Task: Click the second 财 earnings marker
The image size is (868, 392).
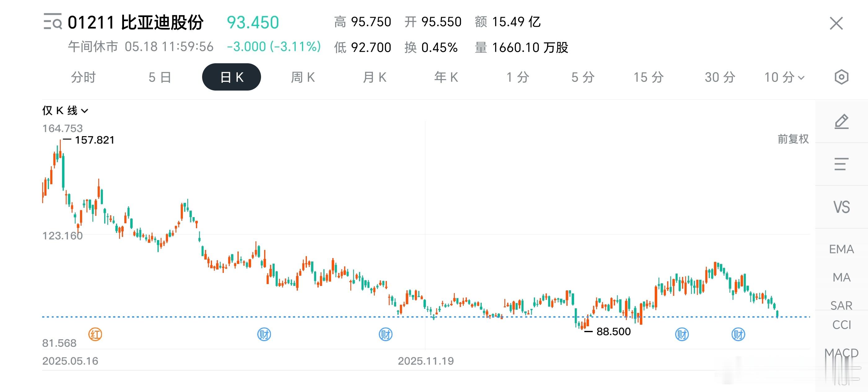Action: [385, 334]
